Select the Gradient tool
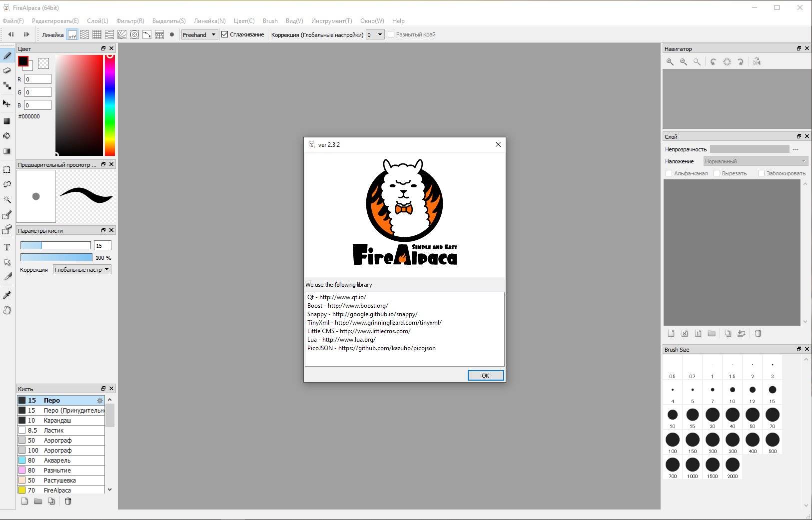The width and height of the screenshot is (812, 520). pos(7,151)
